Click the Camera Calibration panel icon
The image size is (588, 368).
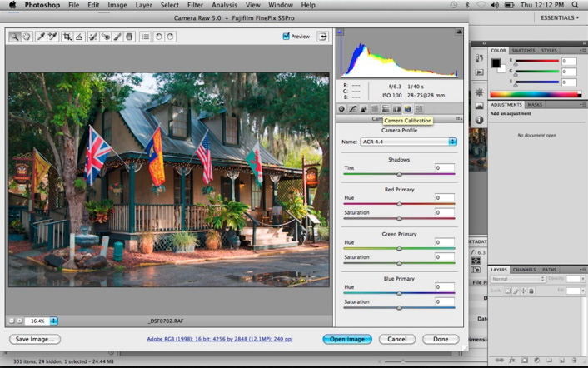pos(408,109)
